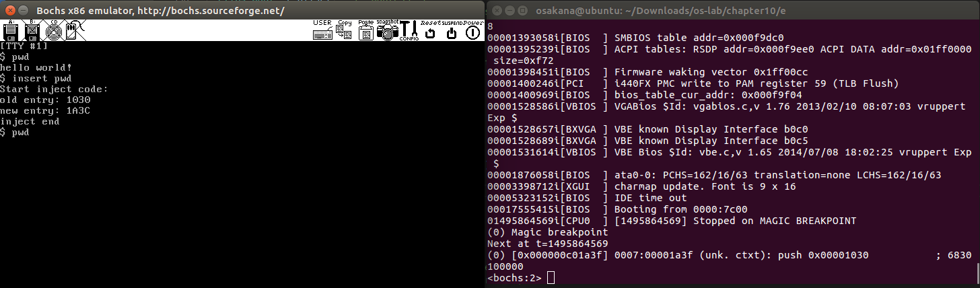Viewport: 980px width, 288px height.
Task: Click the terminal vertical scrollbar
Action: (x=977, y=273)
